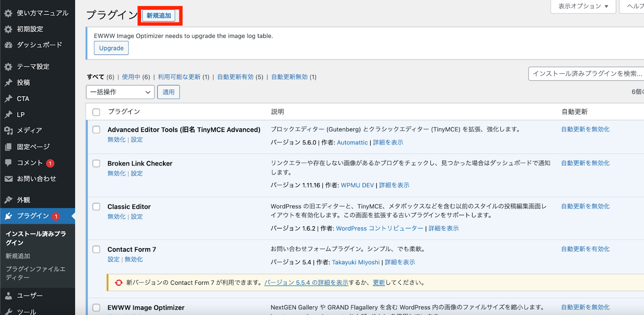The height and width of the screenshot is (315, 644).
Task: Click the red update icon in Contact Form 7 notice
Action: [x=118, y=283]
